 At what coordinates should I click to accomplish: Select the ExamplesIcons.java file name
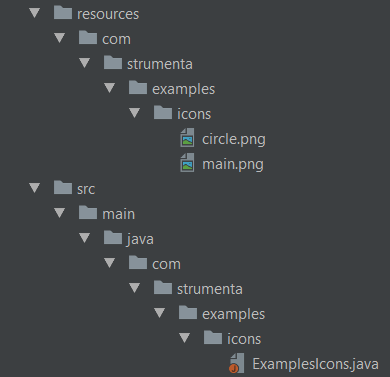(315, 364)
